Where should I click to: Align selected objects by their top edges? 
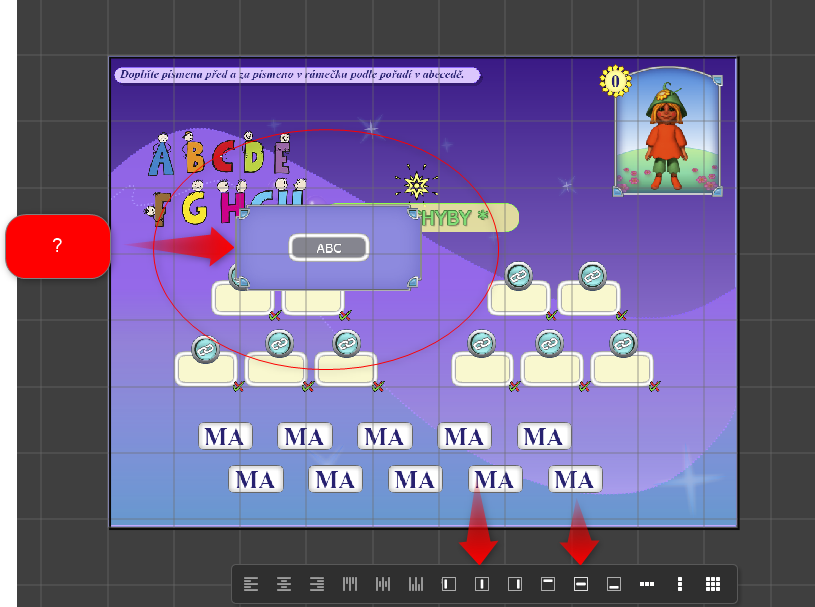click(x=350, y=584)
